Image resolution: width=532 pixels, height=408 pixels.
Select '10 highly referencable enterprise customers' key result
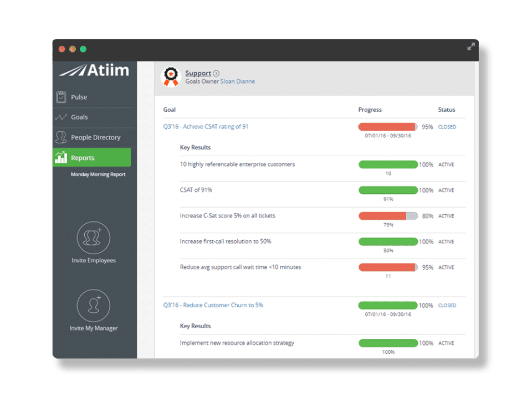point(237,164)
